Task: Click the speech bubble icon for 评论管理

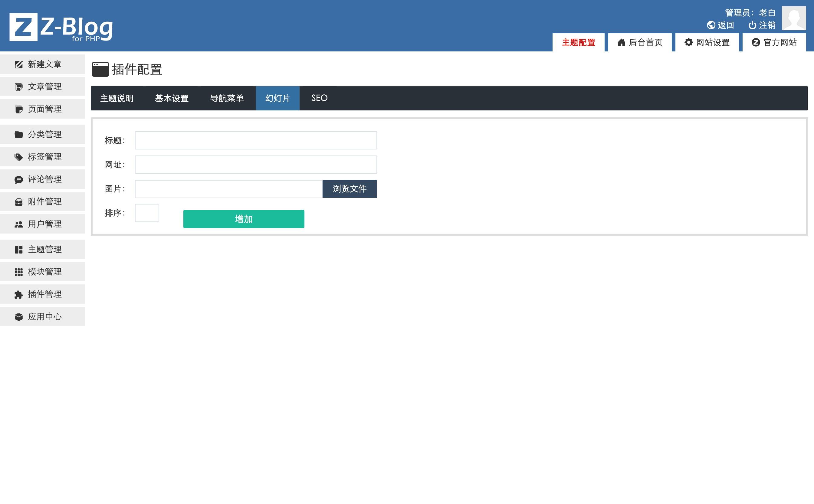Action: (19, 180)
